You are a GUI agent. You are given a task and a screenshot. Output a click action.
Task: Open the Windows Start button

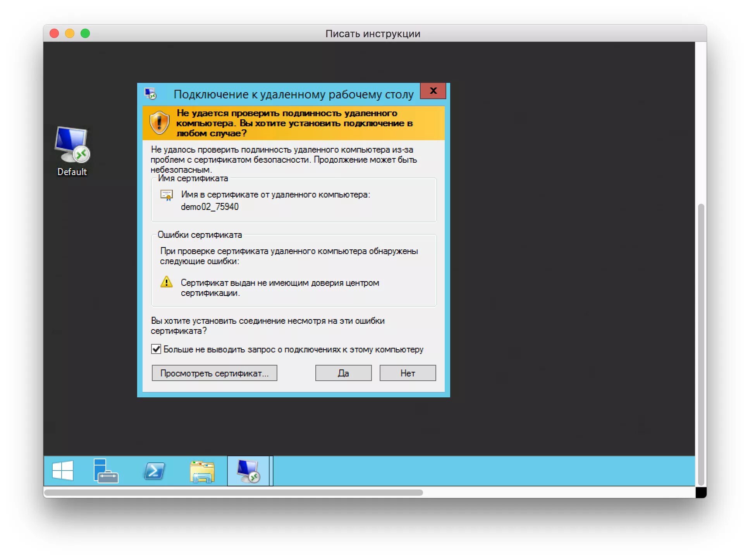coord(63,471)
